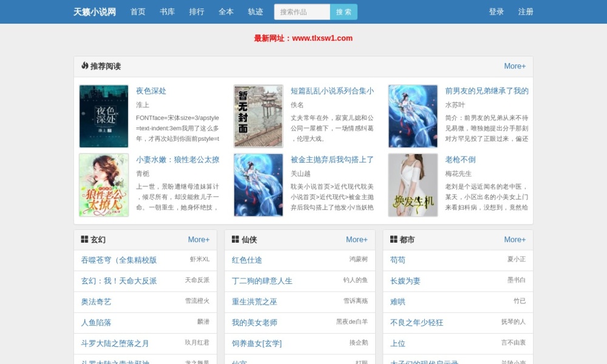Click the 狼性老公太撩人 book cover
The width and height of the screenshot is (607, 364).
[x=104, y=185]
